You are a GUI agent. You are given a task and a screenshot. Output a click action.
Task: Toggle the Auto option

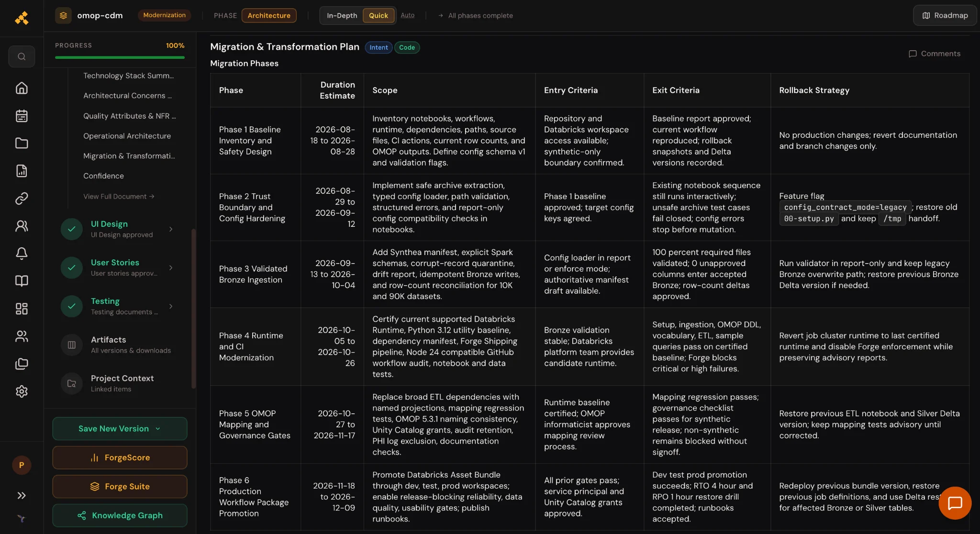point(407,15)
